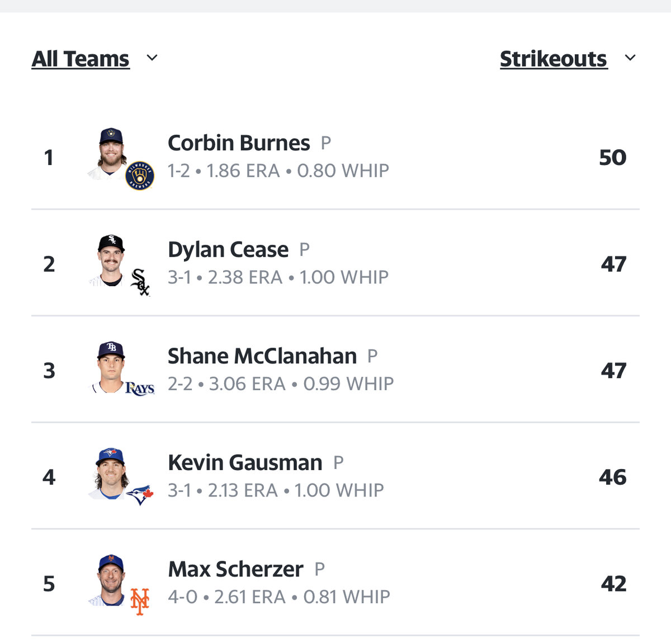The image size is (671, 644).
Task: Expand chevron next to All Teams
Action: pyautogui.click(x=152, y=58)
